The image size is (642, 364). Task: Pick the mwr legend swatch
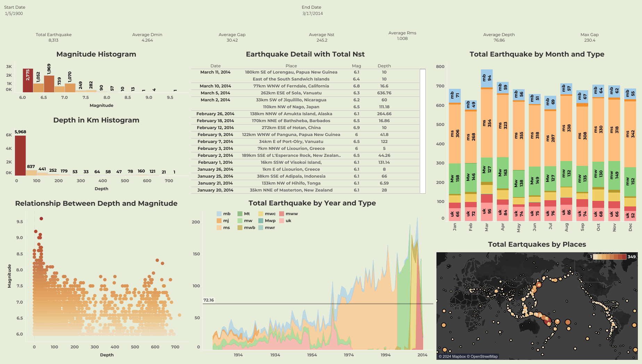261,228
